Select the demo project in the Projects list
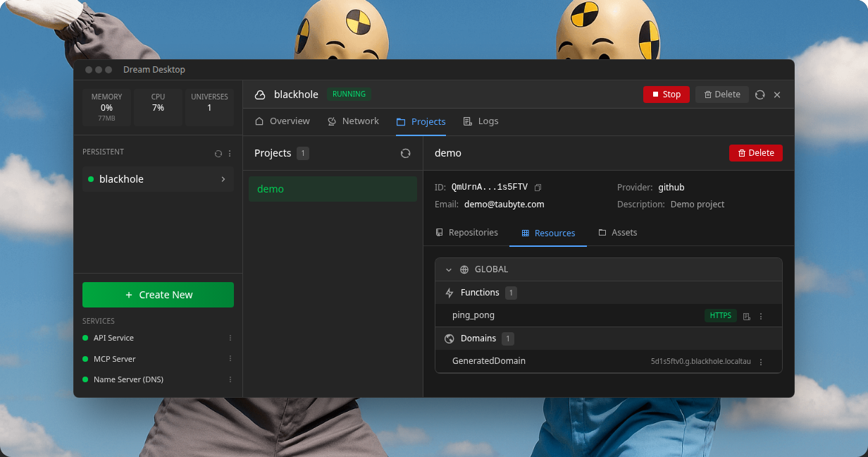This screenshot has height=457, width=868. pyautogui.click(x=333, y=189)
